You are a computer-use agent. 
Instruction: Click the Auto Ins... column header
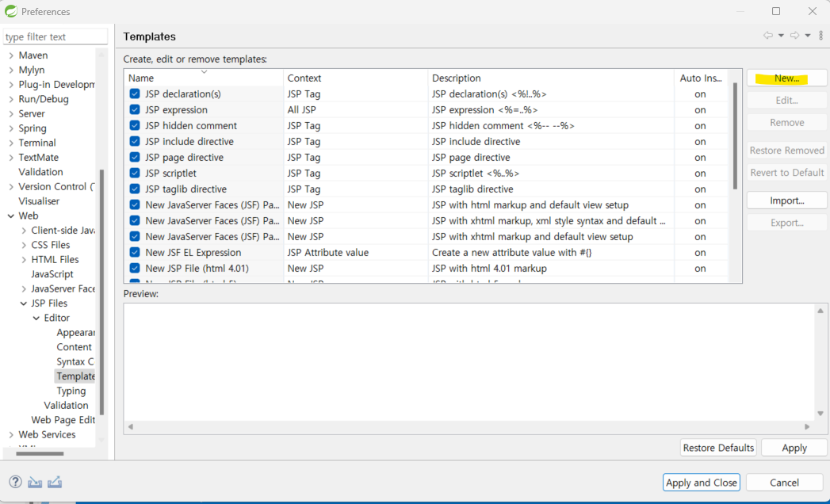click(x=701, y=78)
